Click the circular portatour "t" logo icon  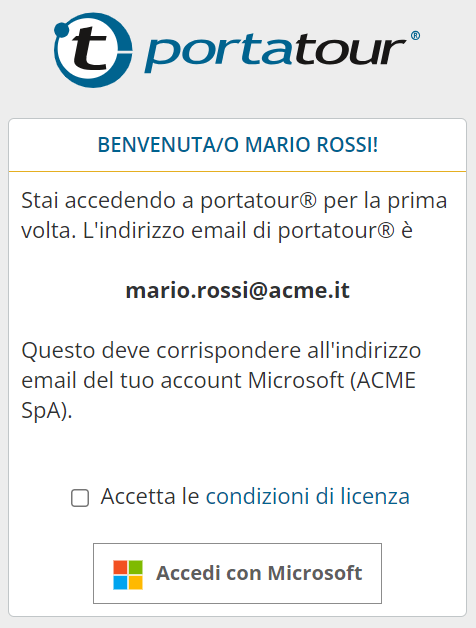click(93, 50)
